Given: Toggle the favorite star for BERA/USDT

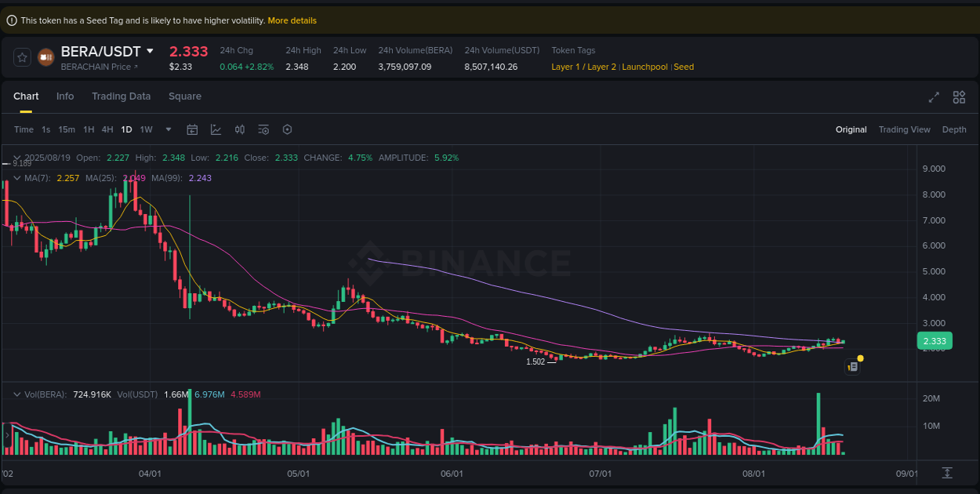Looking at the screenshot, I should pyautogui.click(x=21, y=56).
